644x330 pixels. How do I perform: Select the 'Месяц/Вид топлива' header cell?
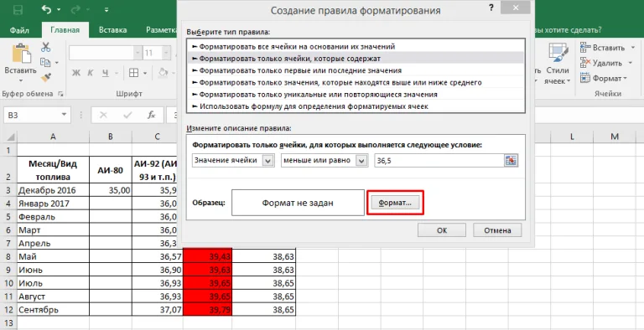tap(53, 170)
